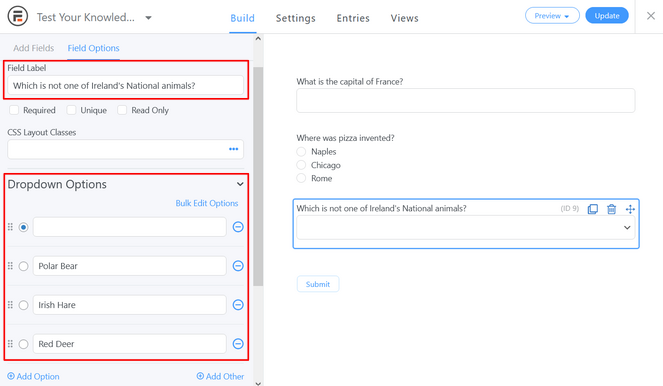The height and width of the screenshot is (386, 663).
Task: Click Add Other link
Action: [x=220, y=376]
